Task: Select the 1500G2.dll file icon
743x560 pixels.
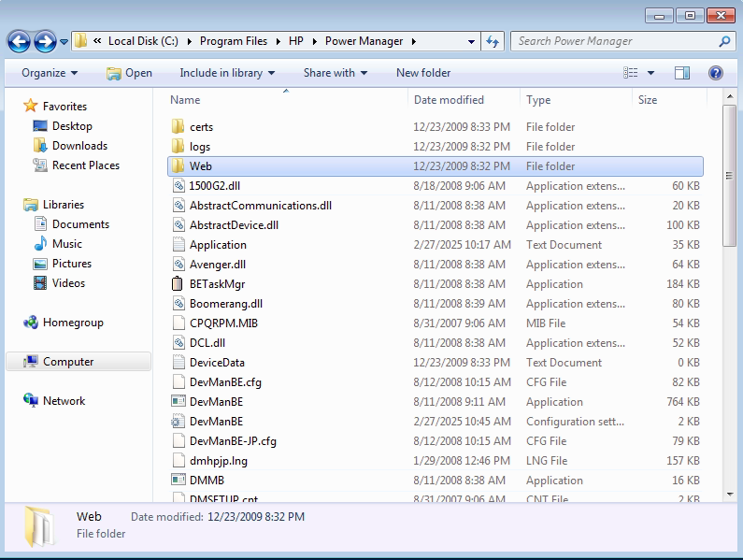Action: pyautogui.click(x=179, y=185)
